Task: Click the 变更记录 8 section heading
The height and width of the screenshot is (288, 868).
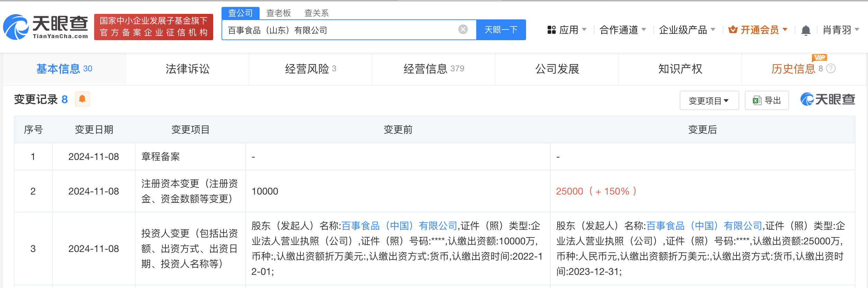Action: [41, 99]
